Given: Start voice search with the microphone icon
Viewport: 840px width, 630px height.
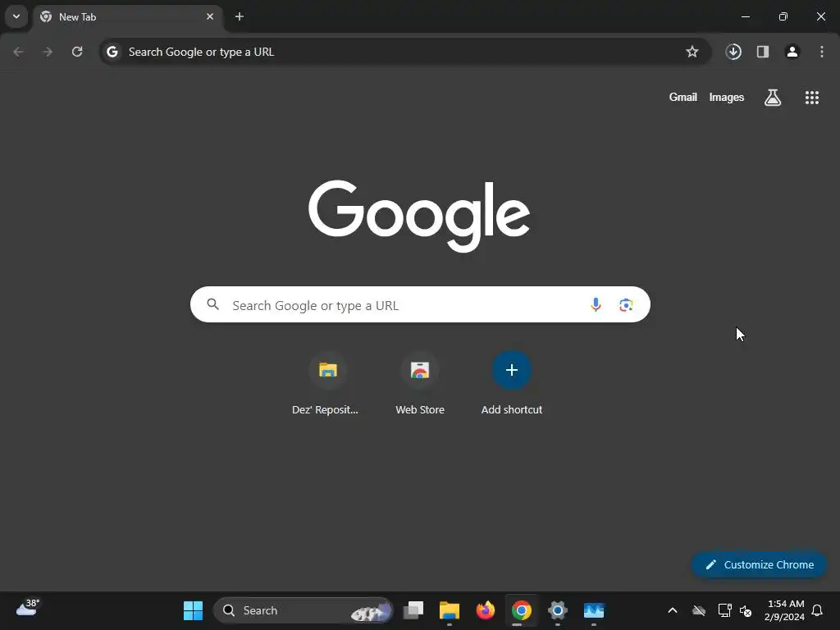Looking at the screenshot, I should 596,305.
